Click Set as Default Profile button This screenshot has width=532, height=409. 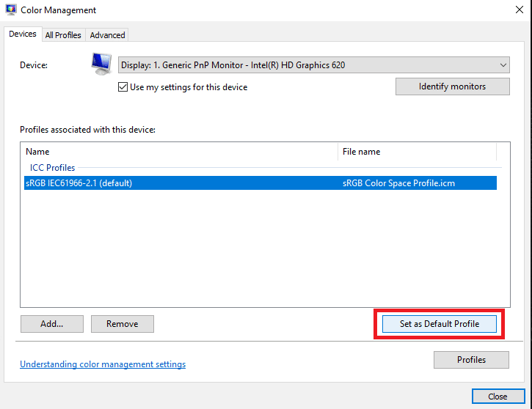tap(440, 324)
